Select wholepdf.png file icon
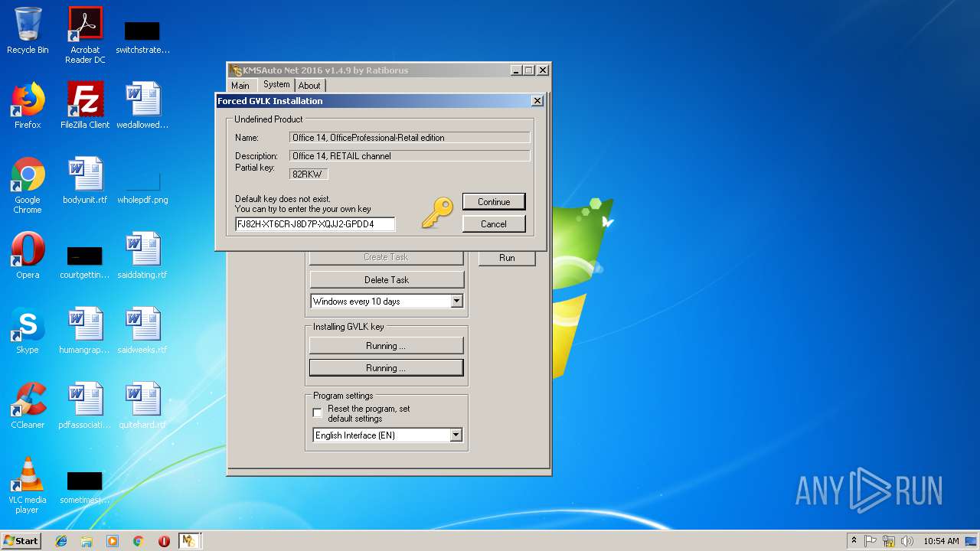 142,187
